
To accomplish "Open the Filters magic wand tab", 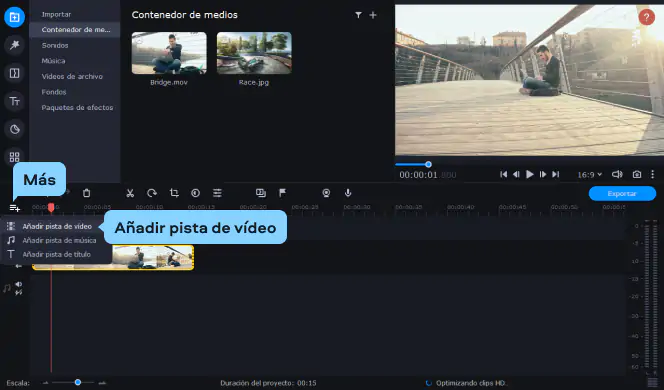I will [x=14, y=45].
